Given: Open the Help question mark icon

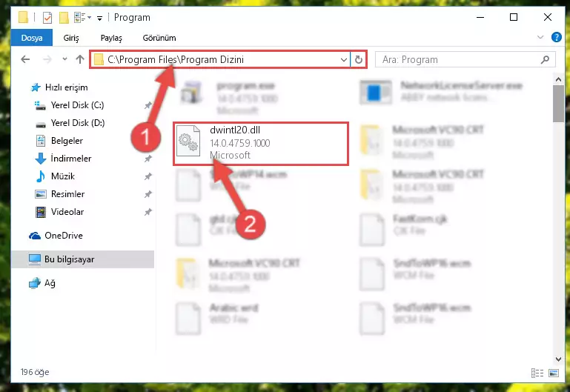Looking at the screenshot, I should pos(556,37).
